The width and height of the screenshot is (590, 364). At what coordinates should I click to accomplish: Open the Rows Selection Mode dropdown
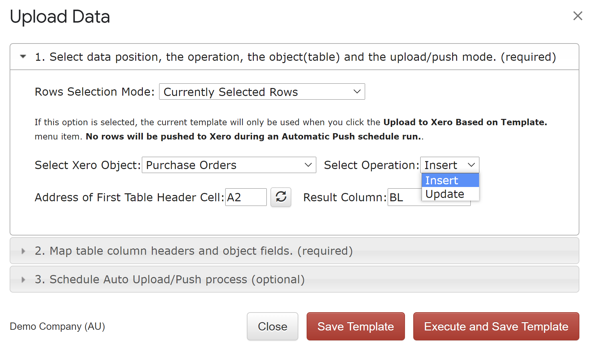[262, 92]
